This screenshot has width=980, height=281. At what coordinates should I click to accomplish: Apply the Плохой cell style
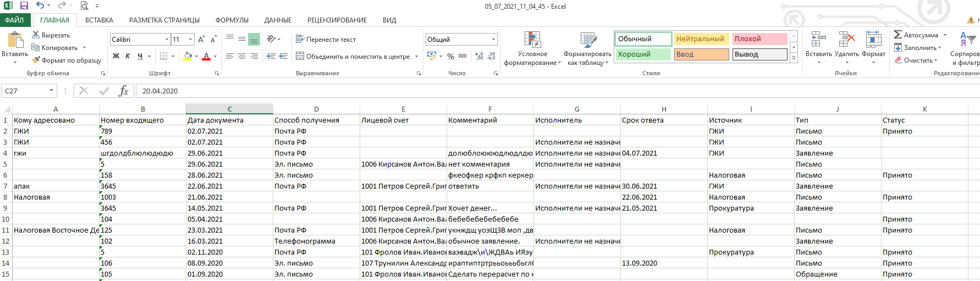(760, 39)
